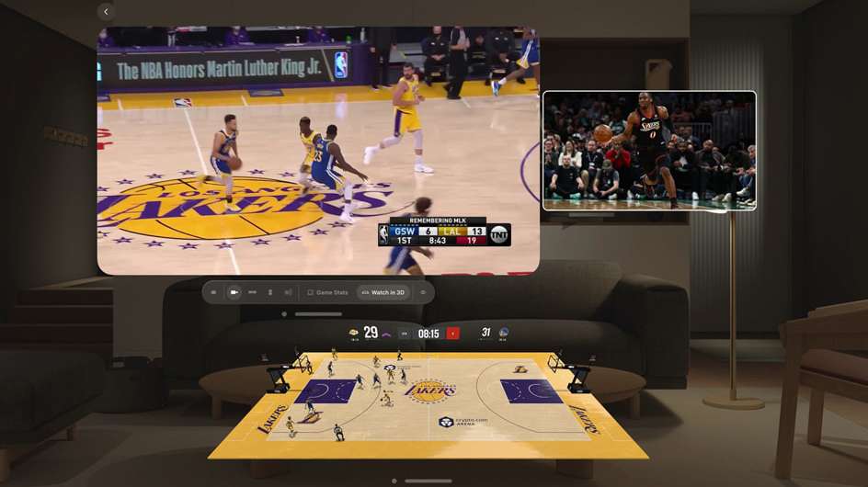
Task: Grab the window bar below the tabletop court
Action: pyautogui.click(x=428, y=481)
